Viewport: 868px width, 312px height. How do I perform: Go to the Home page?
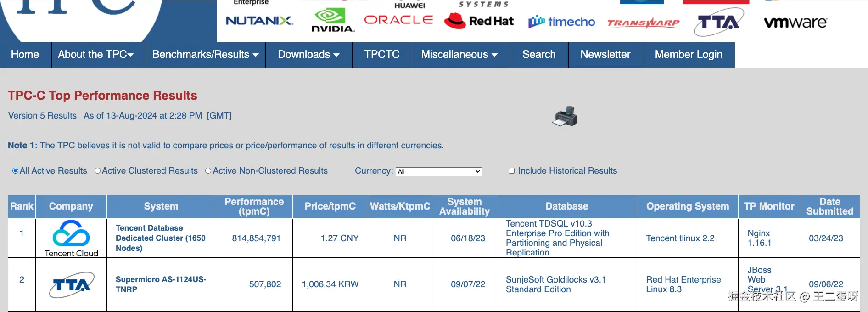[25, 55]
